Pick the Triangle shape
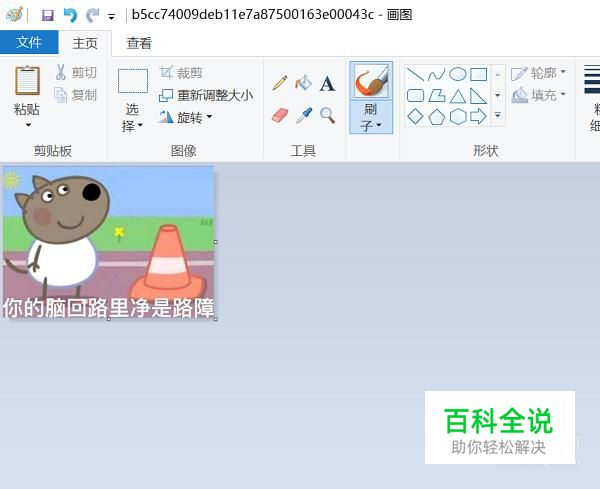This screenshot has height=489, width=600. pos(458,96)
